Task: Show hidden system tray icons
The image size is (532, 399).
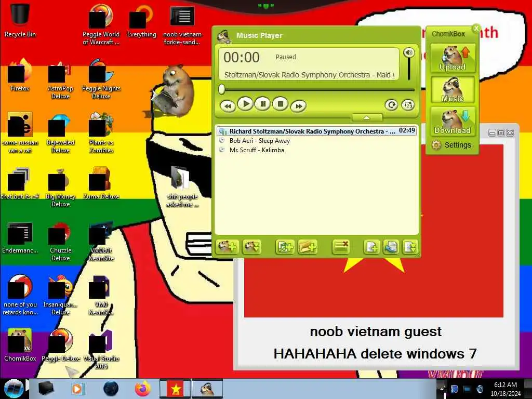Action: click(442, 389)
